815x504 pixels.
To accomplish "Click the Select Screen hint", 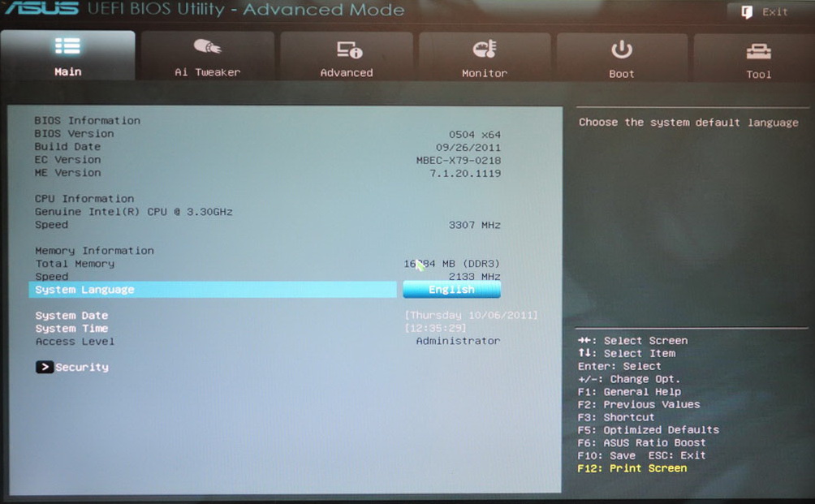I will coord(633,341).
